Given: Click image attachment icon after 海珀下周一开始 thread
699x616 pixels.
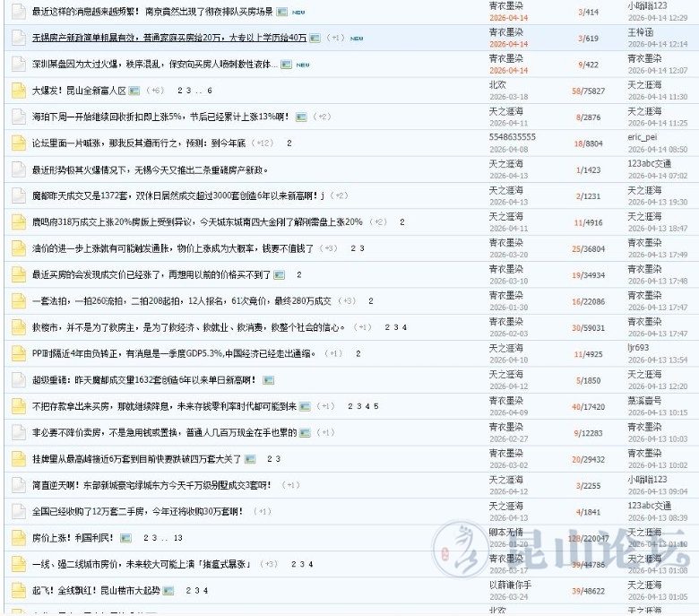Looking at the screenshot, I should point(301,117).
